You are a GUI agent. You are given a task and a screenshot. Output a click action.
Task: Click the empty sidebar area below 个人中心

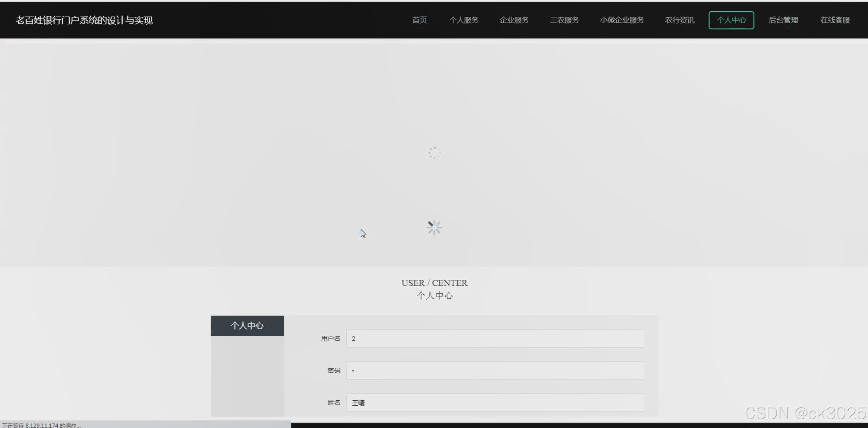click(x=247, y=375)
